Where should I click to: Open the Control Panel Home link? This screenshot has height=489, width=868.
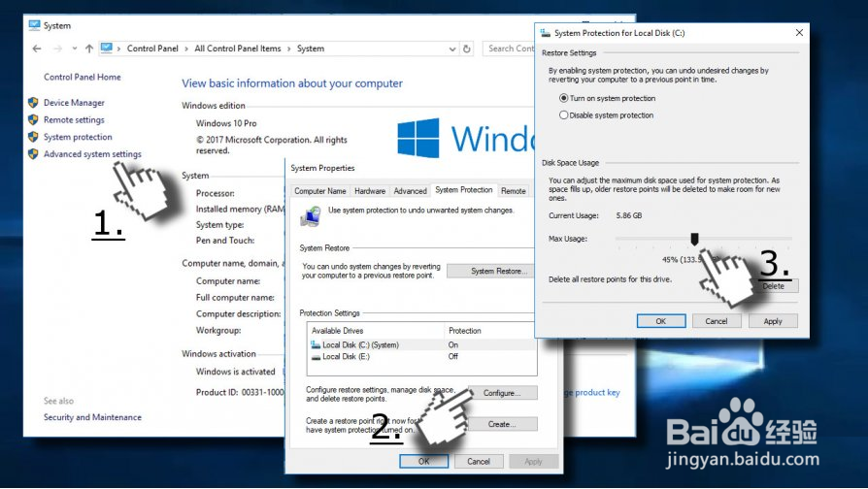[x=82, y=77]
